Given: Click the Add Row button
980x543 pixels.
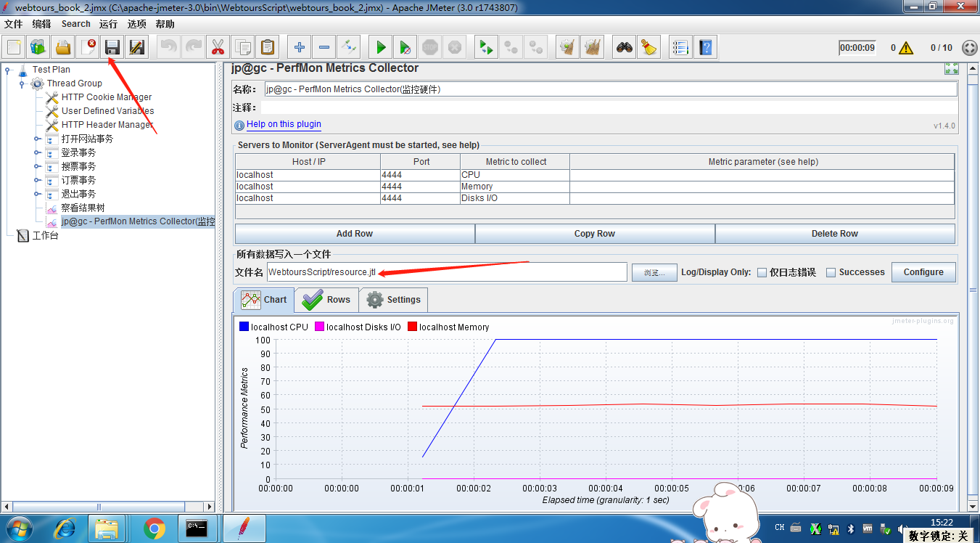Looking at the screenshot, I should pyautogui.click(x=355, y=234).
